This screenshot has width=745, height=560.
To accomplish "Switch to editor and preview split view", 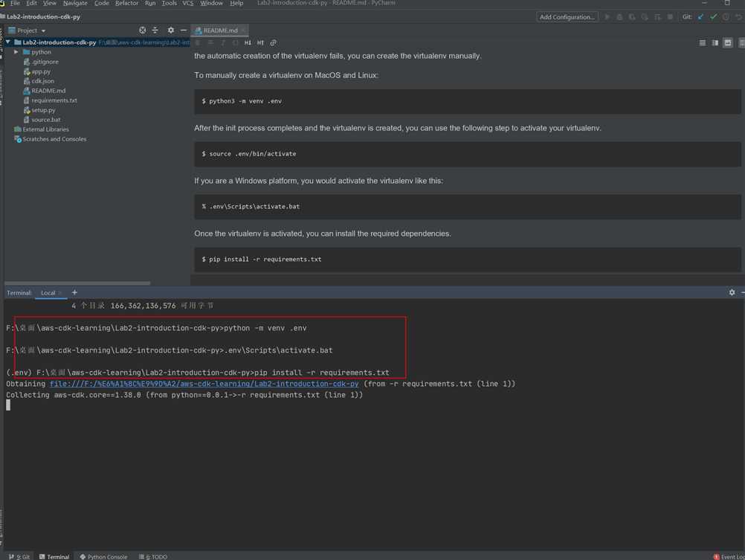I will click(x=715, y=43).
